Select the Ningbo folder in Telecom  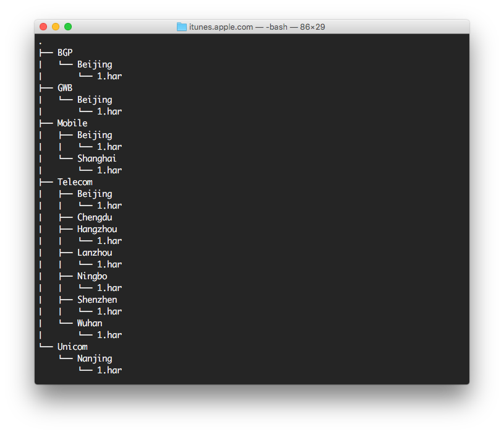click(x=92, y=276)
